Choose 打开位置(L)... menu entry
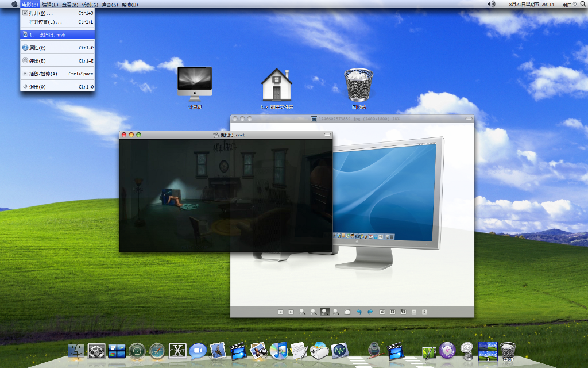 (x=57, y=22)
